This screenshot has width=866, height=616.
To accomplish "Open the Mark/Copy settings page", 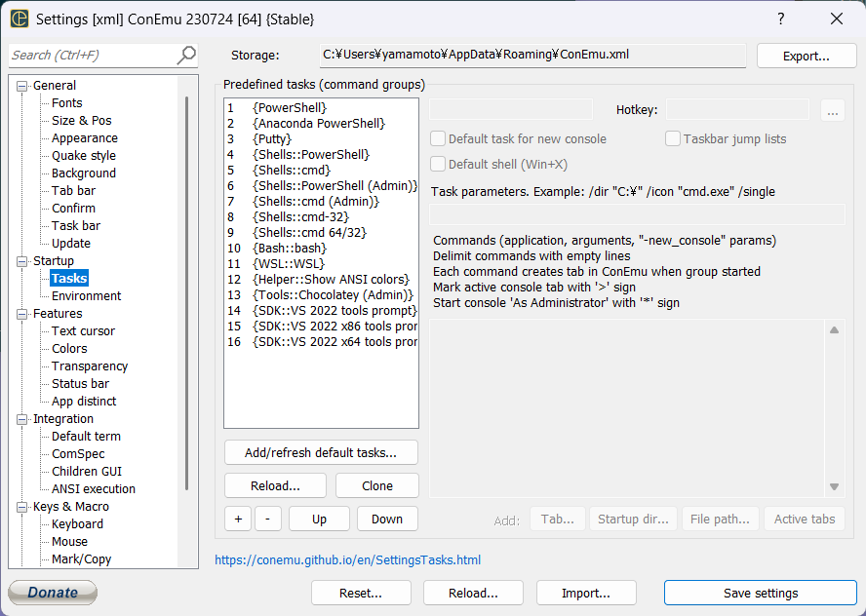I will tap(82, 559).
